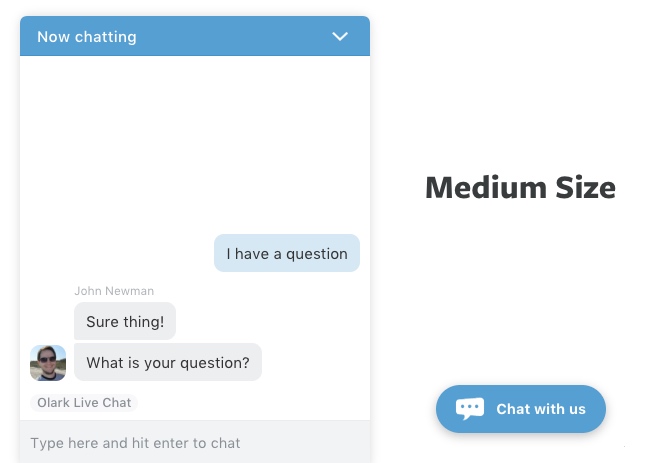
Task: Click the John Newman agent name
Action: click(114, 291)
